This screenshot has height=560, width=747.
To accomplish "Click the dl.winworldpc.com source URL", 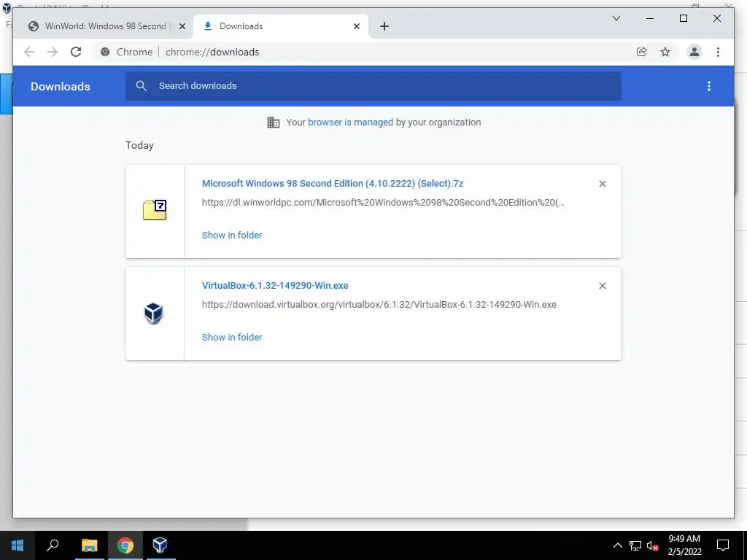I will (x=383, y=203).
